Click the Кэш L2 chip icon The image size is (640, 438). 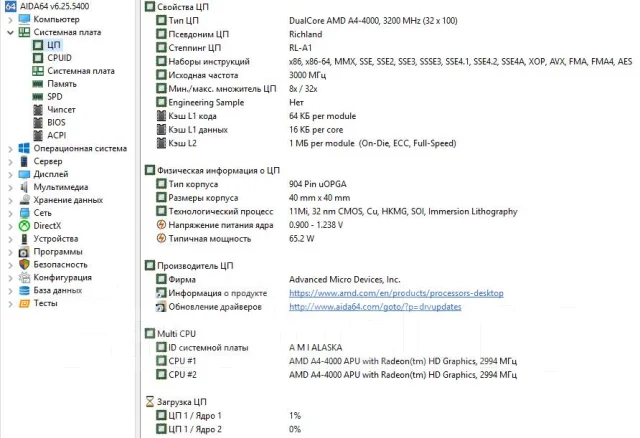pos(161,143)
